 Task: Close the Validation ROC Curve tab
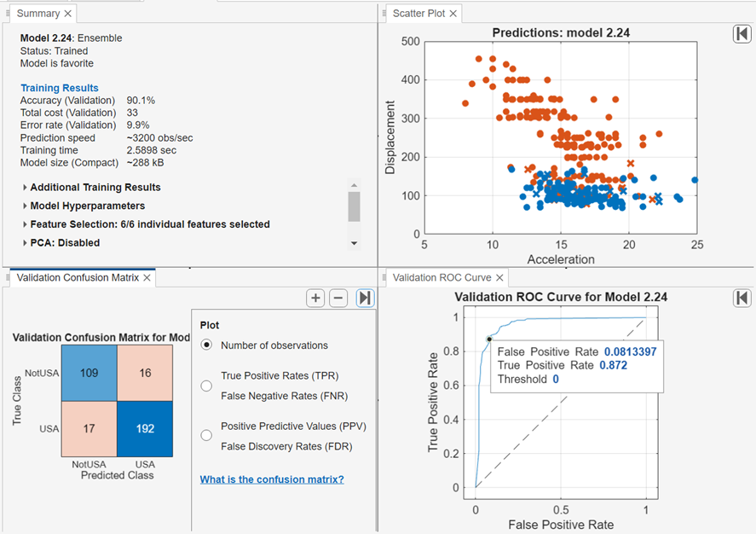[x=499, y=278]
